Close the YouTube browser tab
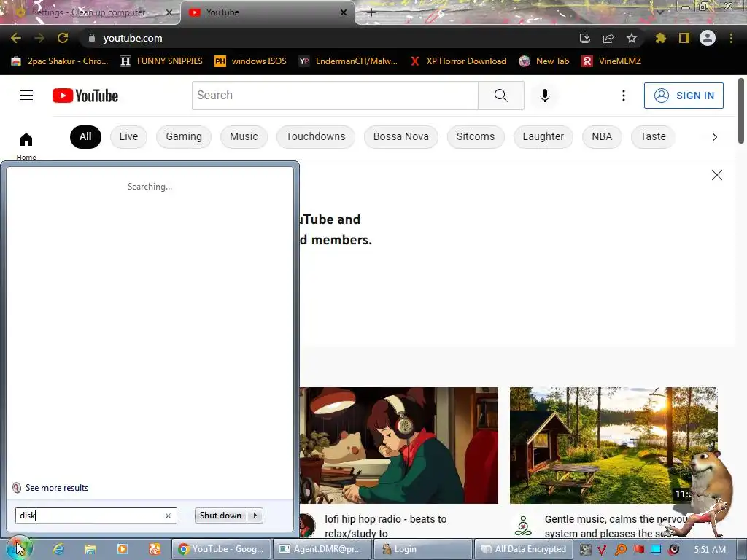The width and height of the screenshot is (747, 560). pos(344,12)
